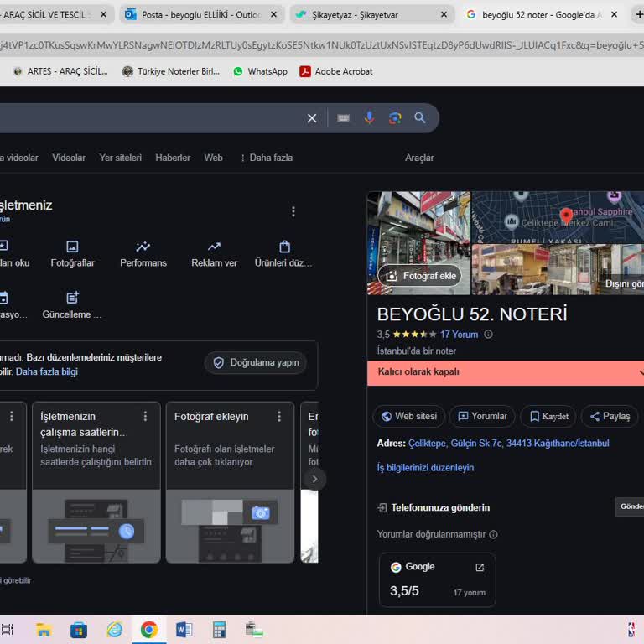Open the new tab plus button
Screen dimensions: 644x644
[x=639, y=15]
